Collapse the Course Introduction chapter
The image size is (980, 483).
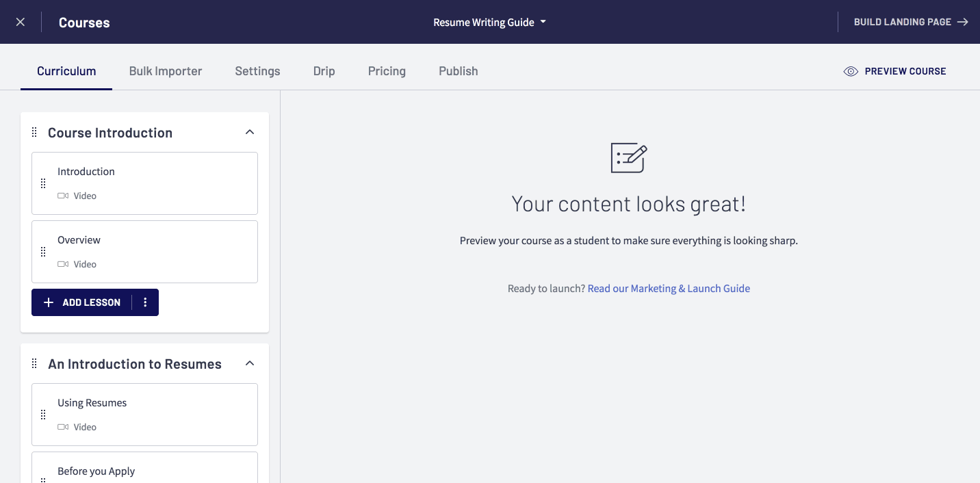(x=250, y=132)
